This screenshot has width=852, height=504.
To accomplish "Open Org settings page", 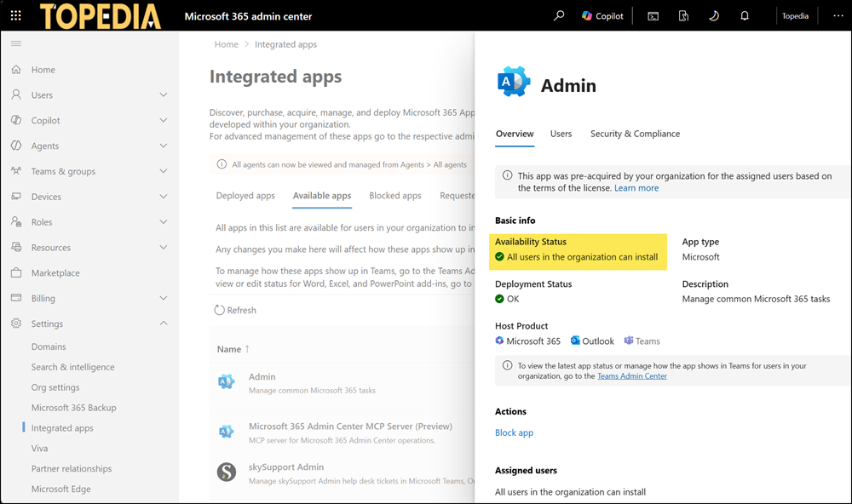I will tap(55, 387).
